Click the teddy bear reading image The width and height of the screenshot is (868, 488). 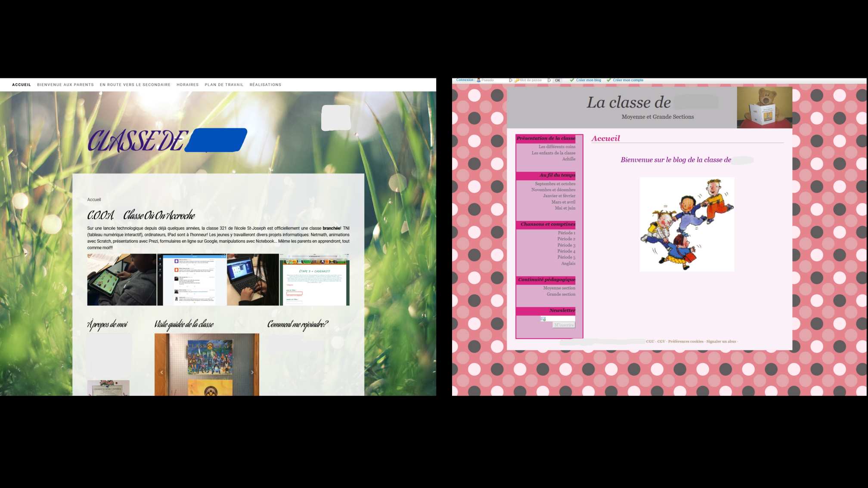[x=764, y=108]
